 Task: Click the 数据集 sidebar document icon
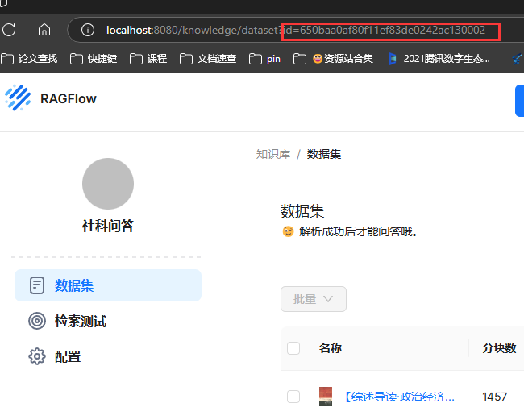coord(36,285)
